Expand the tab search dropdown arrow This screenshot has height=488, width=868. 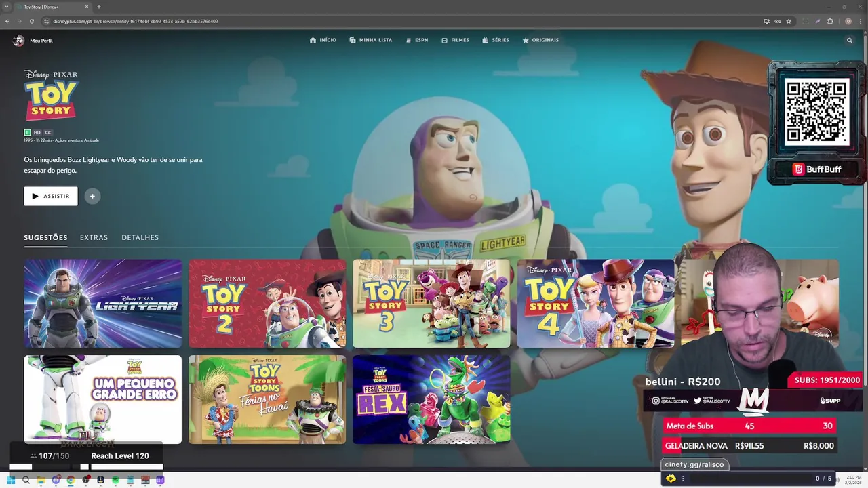[x=6, y=7]
